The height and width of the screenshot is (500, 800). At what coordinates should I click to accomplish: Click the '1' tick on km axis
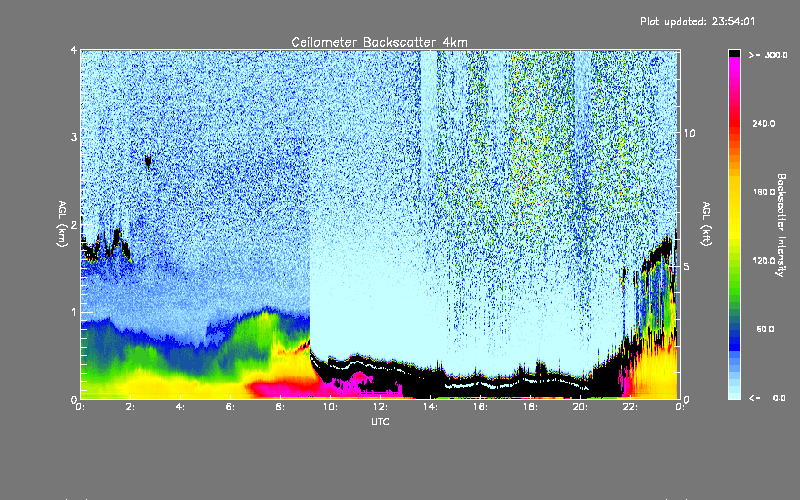pyautogui.click(x=74, y=312)
